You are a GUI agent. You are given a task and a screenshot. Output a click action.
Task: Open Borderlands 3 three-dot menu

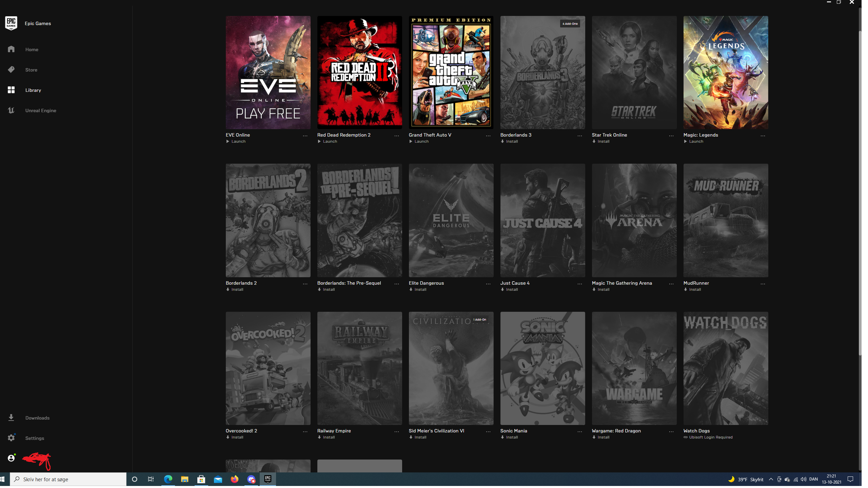click(x=580, y=136)
